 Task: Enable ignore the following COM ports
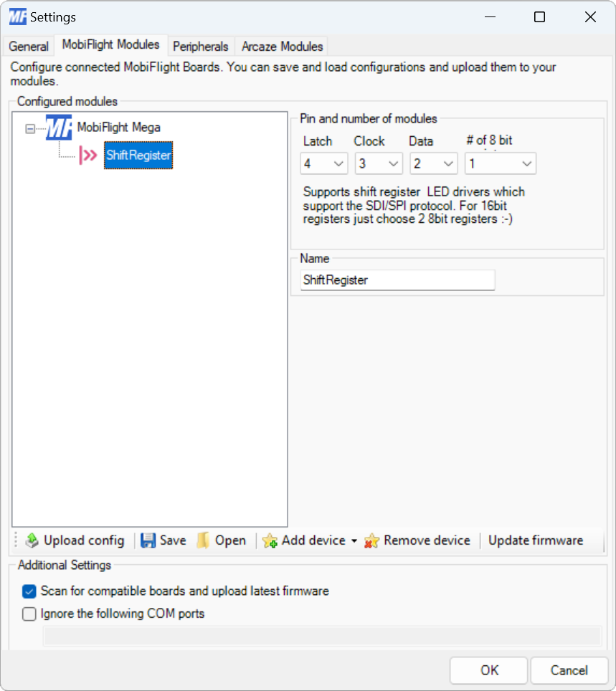tap(29, 614)
